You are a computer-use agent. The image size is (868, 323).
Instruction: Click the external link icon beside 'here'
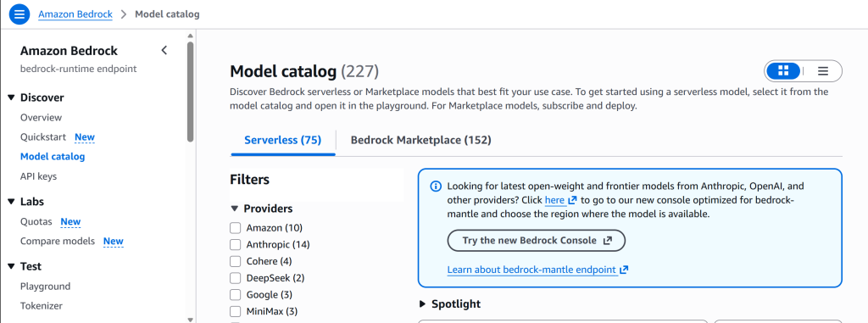point(572,200)
